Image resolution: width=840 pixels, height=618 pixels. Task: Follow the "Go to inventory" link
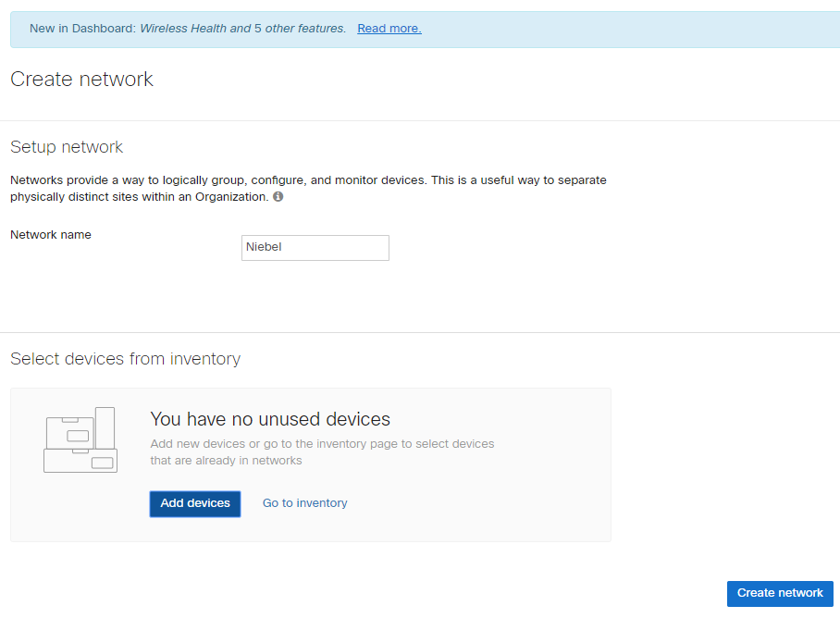point(304,503)
